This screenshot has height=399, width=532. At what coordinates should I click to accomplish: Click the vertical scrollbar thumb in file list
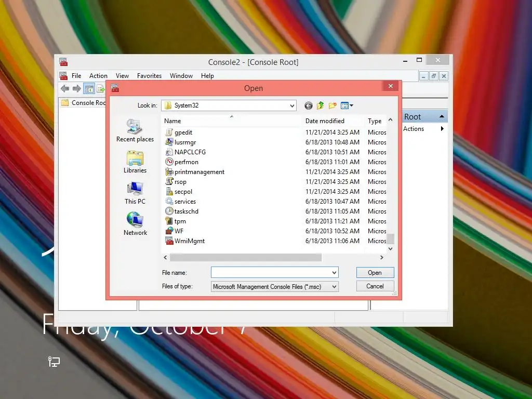point(391,239)
